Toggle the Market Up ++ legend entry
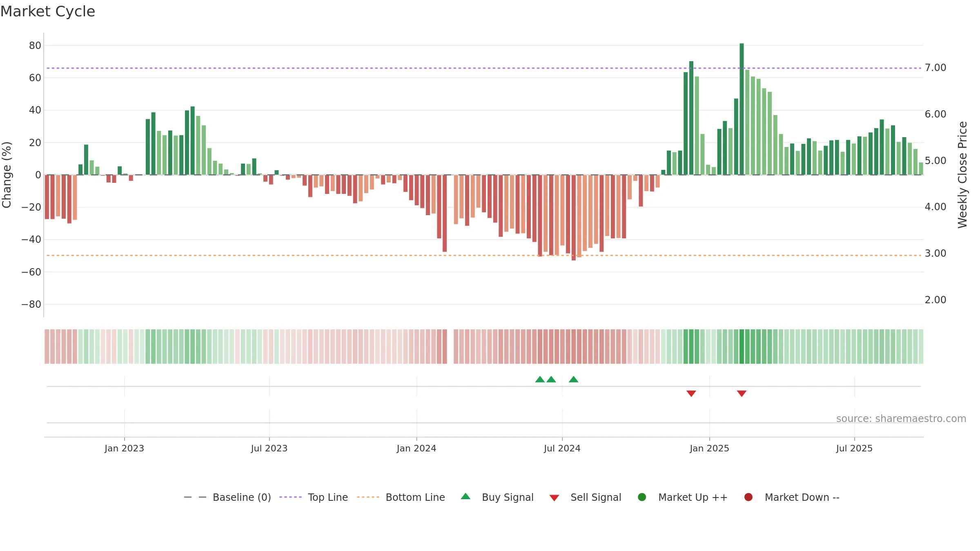Image resolution: width=980 pixels, height=551 pixels. pyautogui.click(x=683, y=497)
